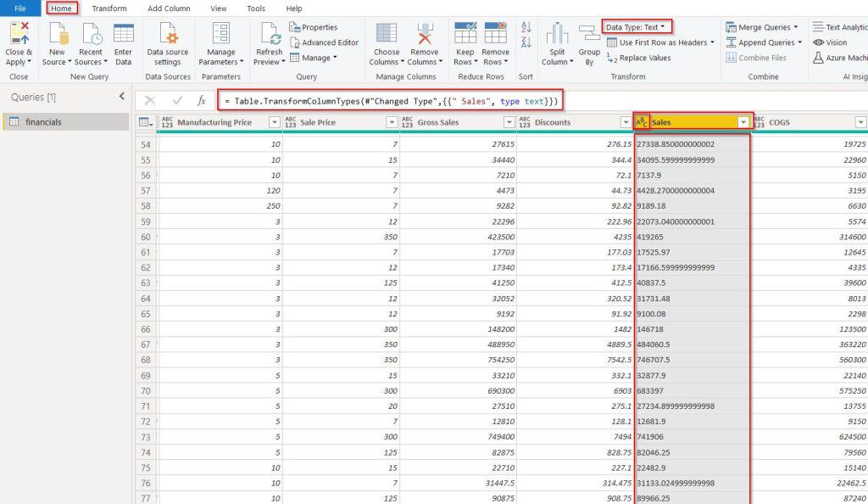
Task: Click the Refresh Preview icon
Action: pos(270,33)
